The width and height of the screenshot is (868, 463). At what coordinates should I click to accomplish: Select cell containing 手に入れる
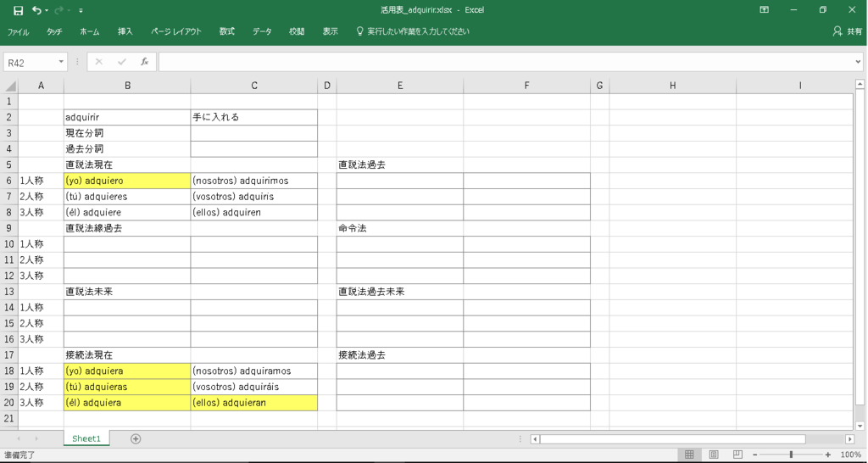254,117
